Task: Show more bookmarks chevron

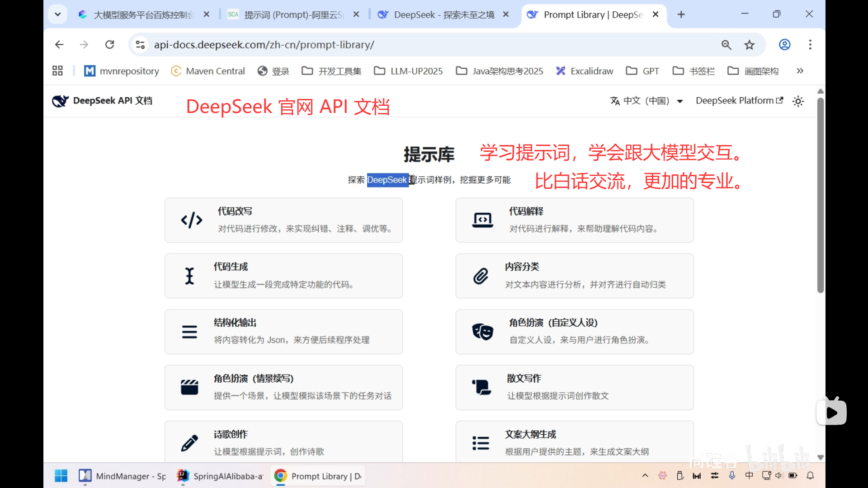Action: tap(800, 71)
